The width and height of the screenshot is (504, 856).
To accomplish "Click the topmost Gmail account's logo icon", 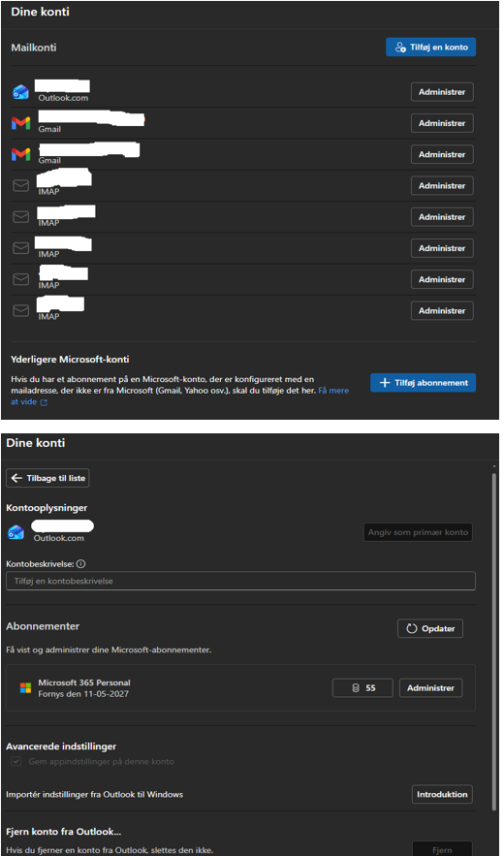I will [x=20, y=123].
